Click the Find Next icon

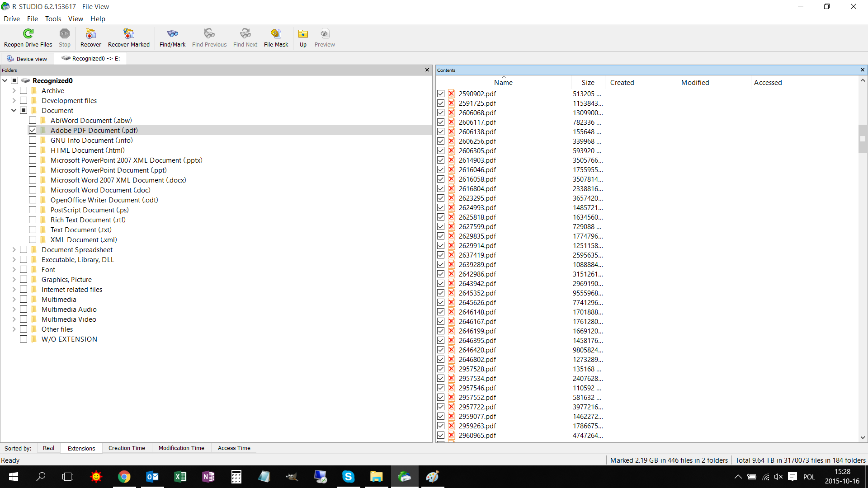coord(245,34)
